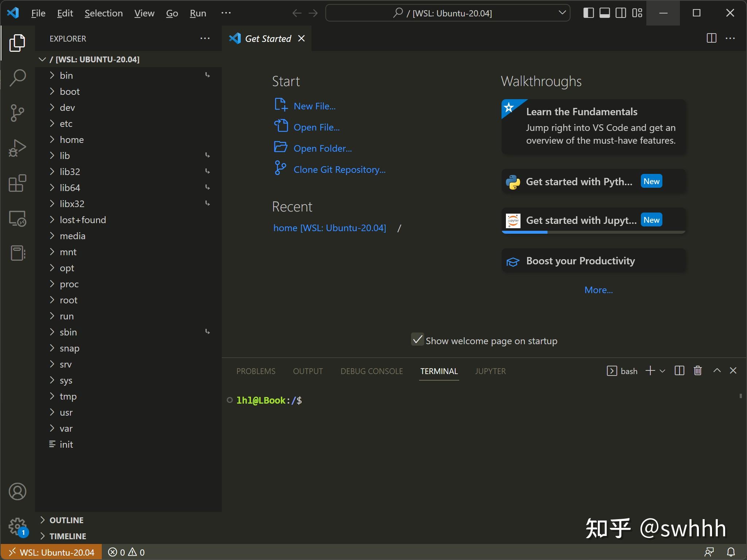Open Get started with Python walkthrough
747x560 pixels.
[x=593, y=182]
